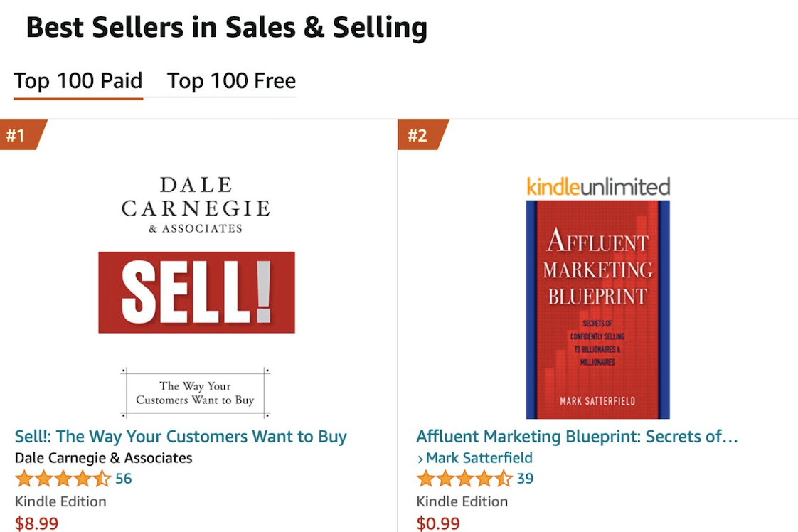The height and width of the screenshot is (532, 798).
Task: Open the 'Affluent Marketing Blueprint: Secrets of…' link
Action: pyautogui.click(x=577, y=436)
